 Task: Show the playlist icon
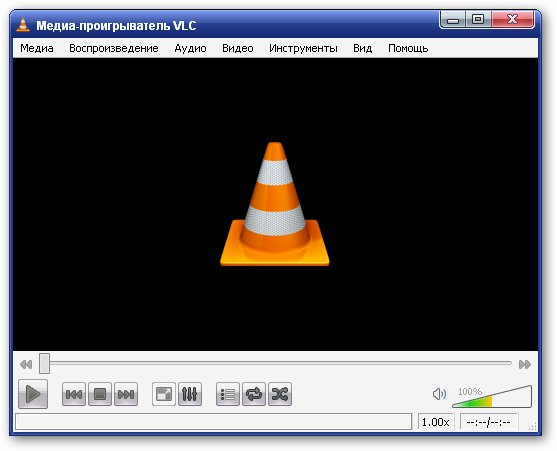[x=228, y=394]
